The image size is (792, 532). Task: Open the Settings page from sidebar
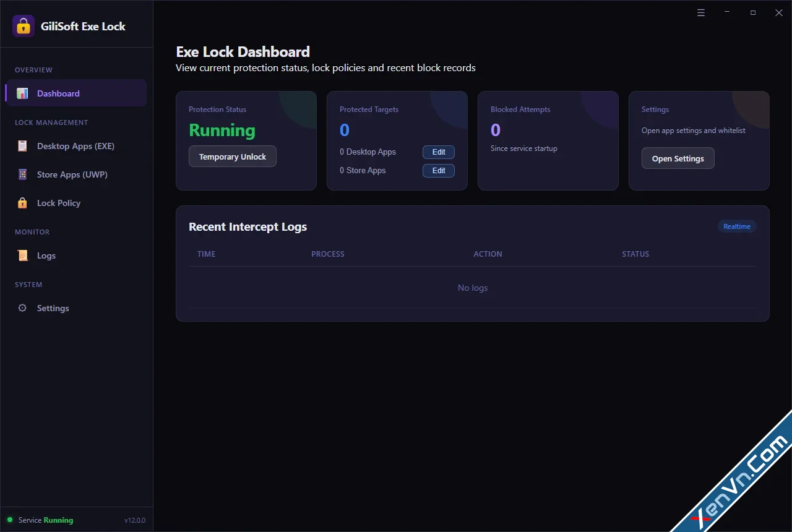[77, 308]
